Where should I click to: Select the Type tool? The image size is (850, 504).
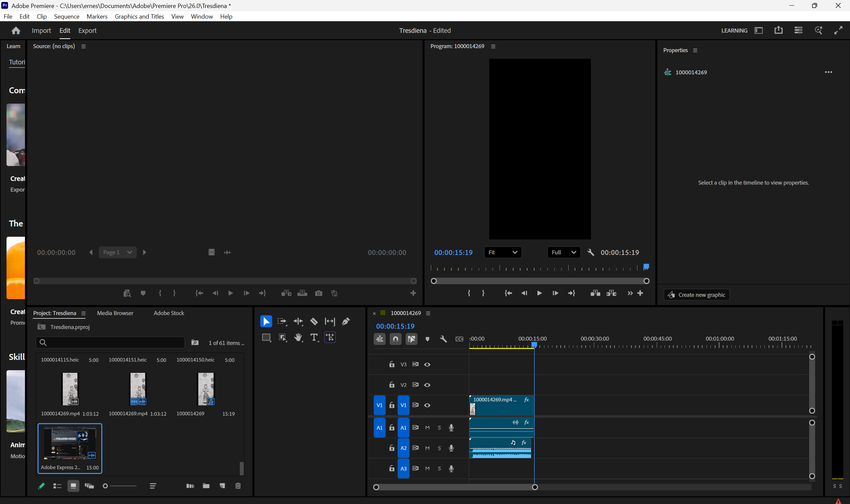tap(314, 337)
